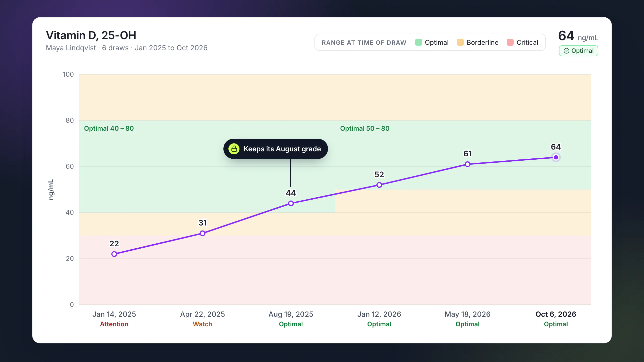Click the Critical legend text
Image resolution: width=644 pixels, height=362 pixels.
(x=527, y=42)
